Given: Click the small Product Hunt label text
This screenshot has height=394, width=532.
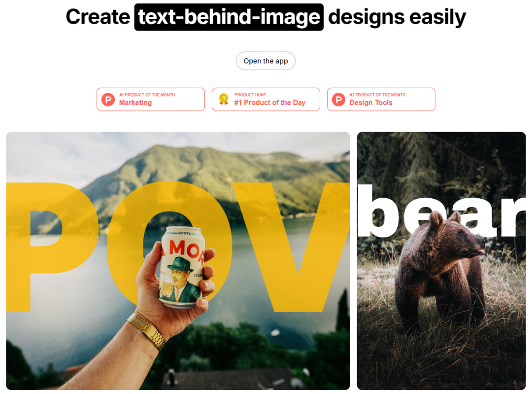Looking at the screenshot, I should tap(250, 95).
